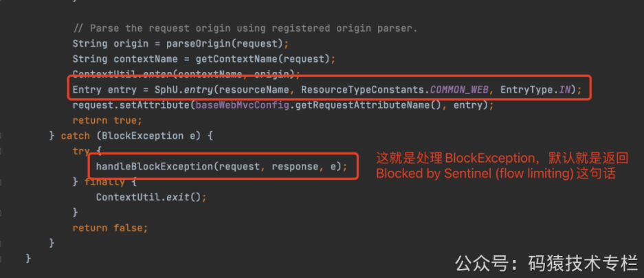Click the 公众号 码猿技术专栏 watermark
Viewport: 644px width, 278px height.
[546, 262]
